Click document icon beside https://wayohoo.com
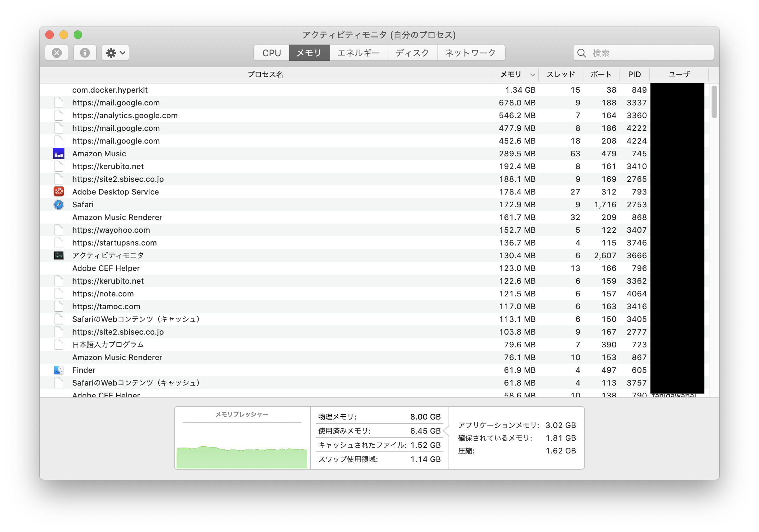The height and width of the screenshot is (532, 759). coord(59,230)
